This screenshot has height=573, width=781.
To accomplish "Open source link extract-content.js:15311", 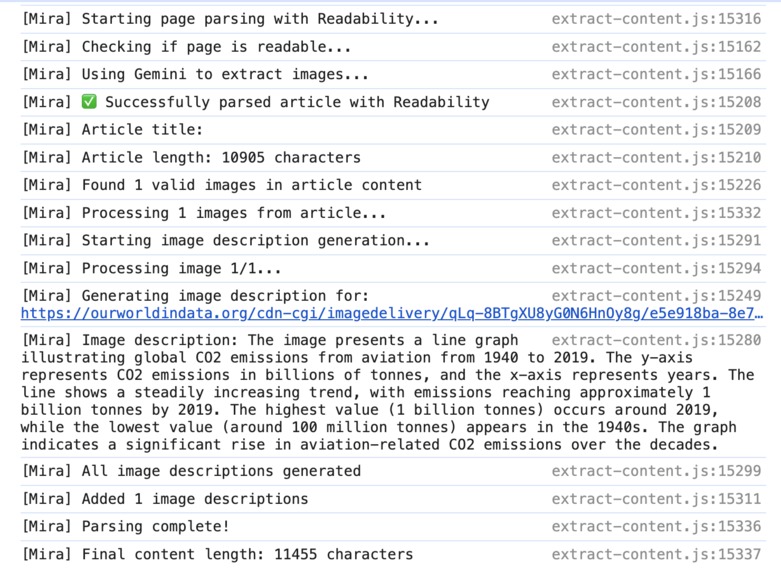I will tap(656, 499).
